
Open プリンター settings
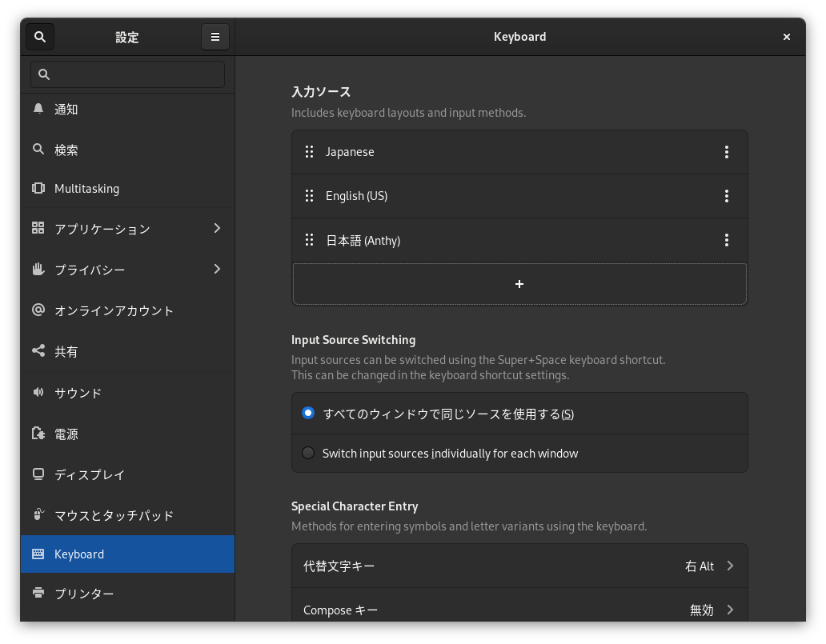click(x=127, y=594)
